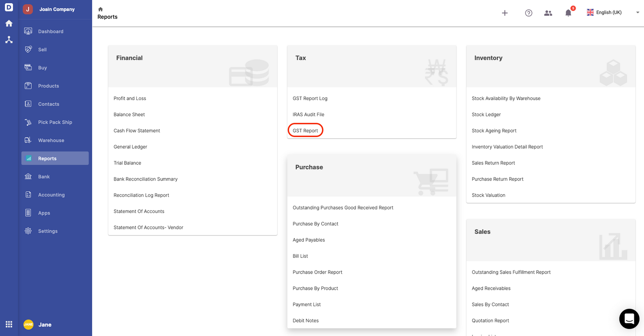Open the Aged Payables report
The image size is (644, 336).
coord(309,240)
